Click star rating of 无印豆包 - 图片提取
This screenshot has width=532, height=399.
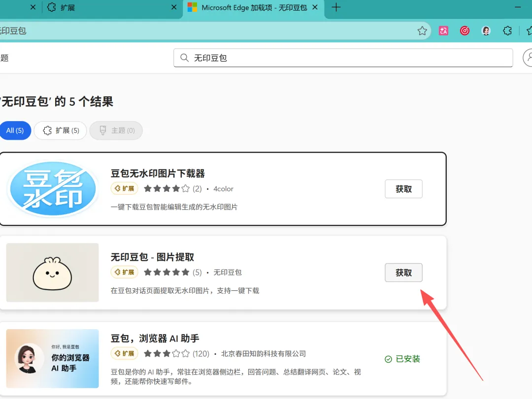click(x=166, y=272)
